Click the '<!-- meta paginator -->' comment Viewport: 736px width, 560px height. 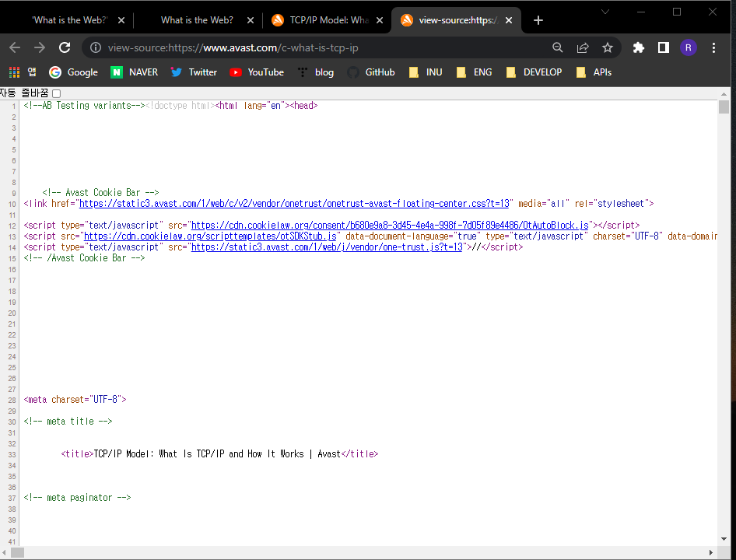78,498
